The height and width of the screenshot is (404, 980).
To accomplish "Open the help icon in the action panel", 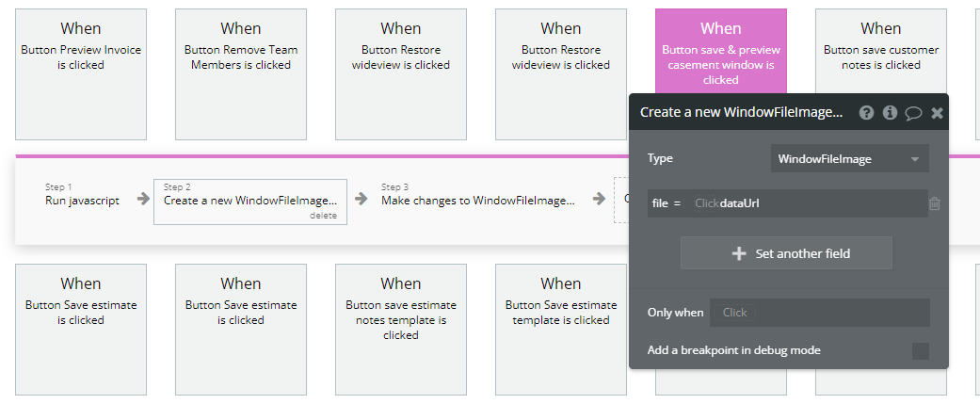I will 866,112.
